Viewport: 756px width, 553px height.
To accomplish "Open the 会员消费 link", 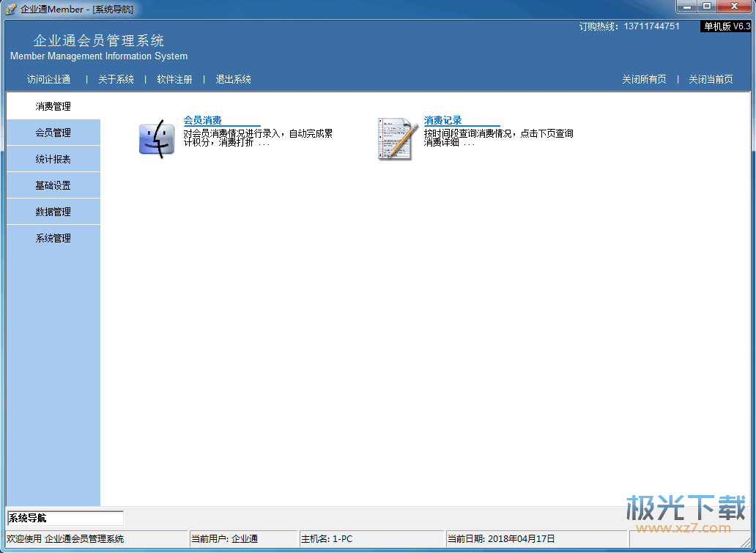I will tap(202, 120).
